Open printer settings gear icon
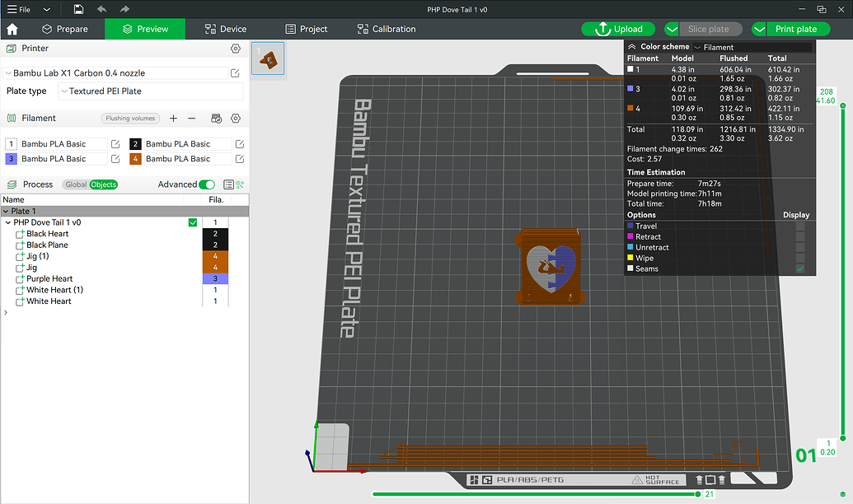Viewport: 853px width, 504px height. tap(236, 49)
